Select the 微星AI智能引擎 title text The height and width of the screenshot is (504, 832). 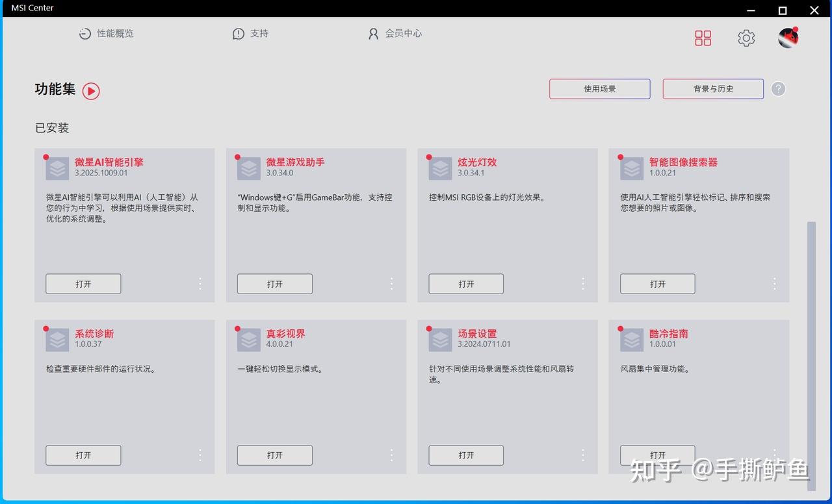pos(109,162)
